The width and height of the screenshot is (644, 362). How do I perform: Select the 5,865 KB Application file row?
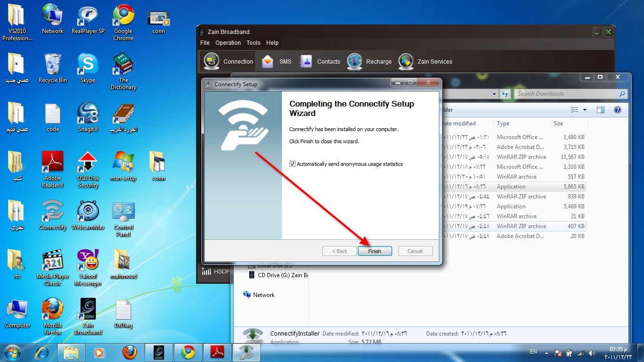click(513, 187)
